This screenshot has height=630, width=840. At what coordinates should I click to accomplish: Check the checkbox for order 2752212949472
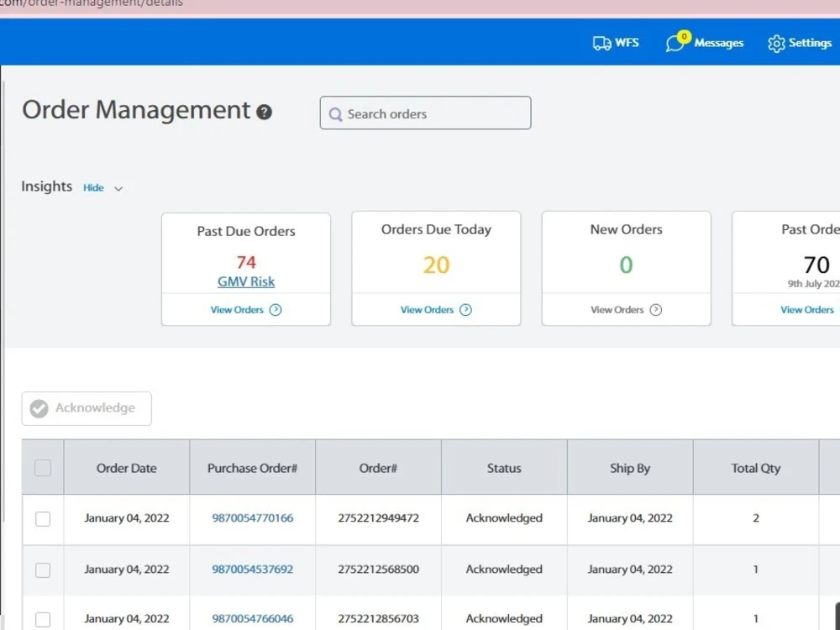[x=43, y=519]
